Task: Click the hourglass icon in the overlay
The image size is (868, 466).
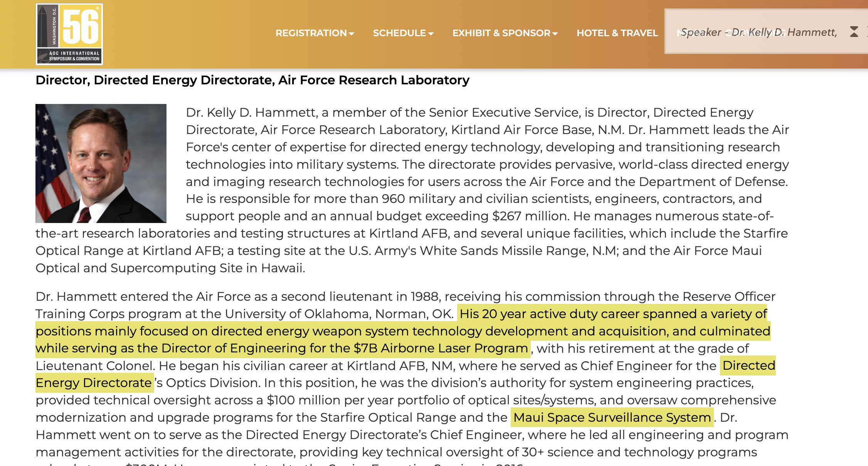Action: pos(854,32)
